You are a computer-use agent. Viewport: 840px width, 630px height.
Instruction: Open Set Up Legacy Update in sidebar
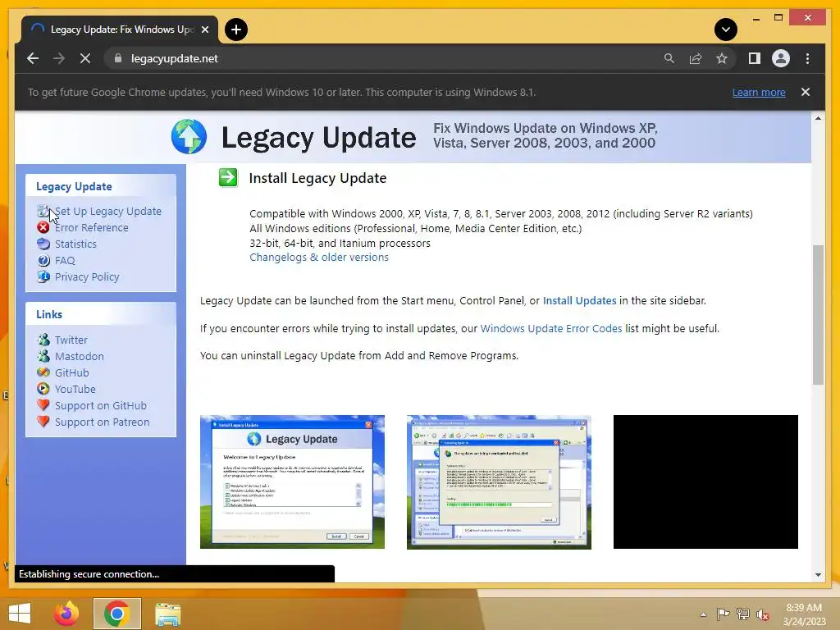tap(107, 211)
